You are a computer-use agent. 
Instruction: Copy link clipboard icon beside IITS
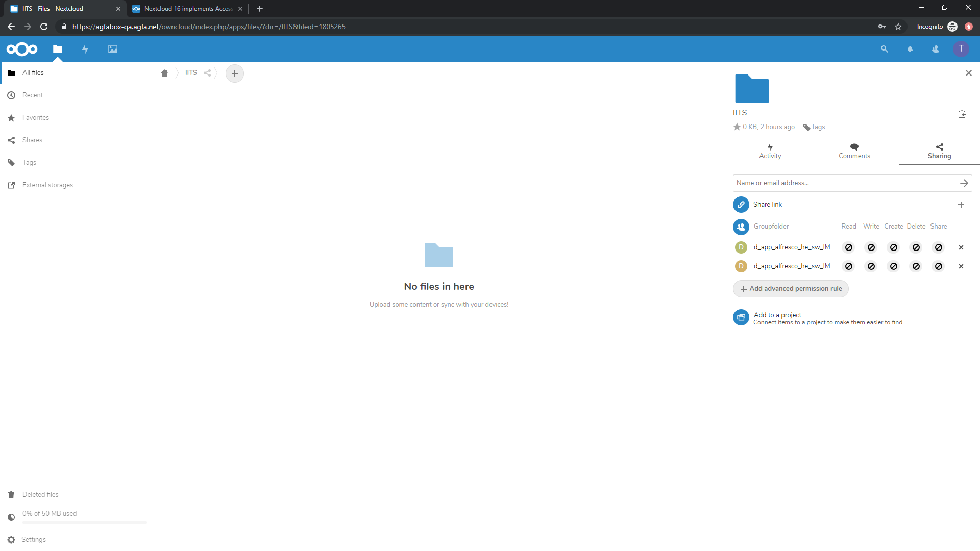click(962, 114)
